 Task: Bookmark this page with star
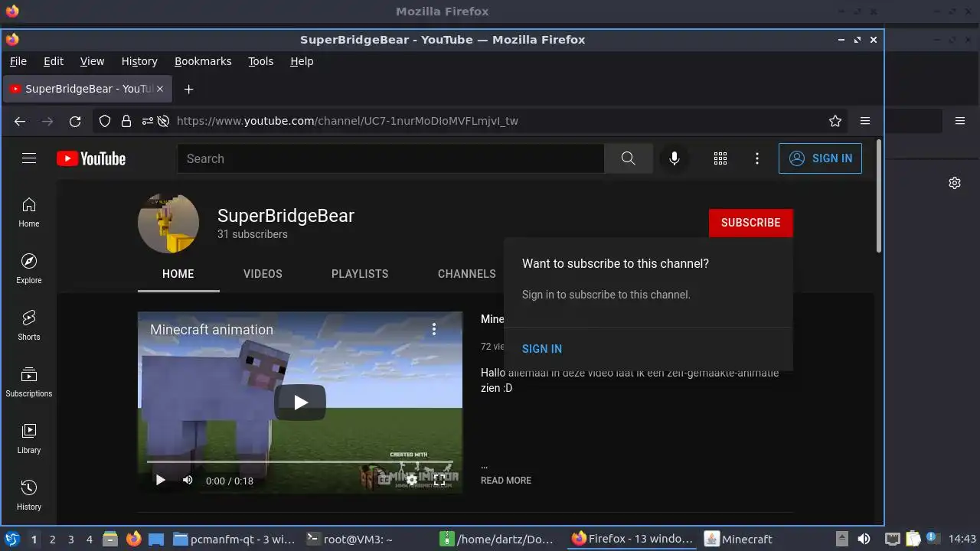pyautogui.click(x=835, y=121)
